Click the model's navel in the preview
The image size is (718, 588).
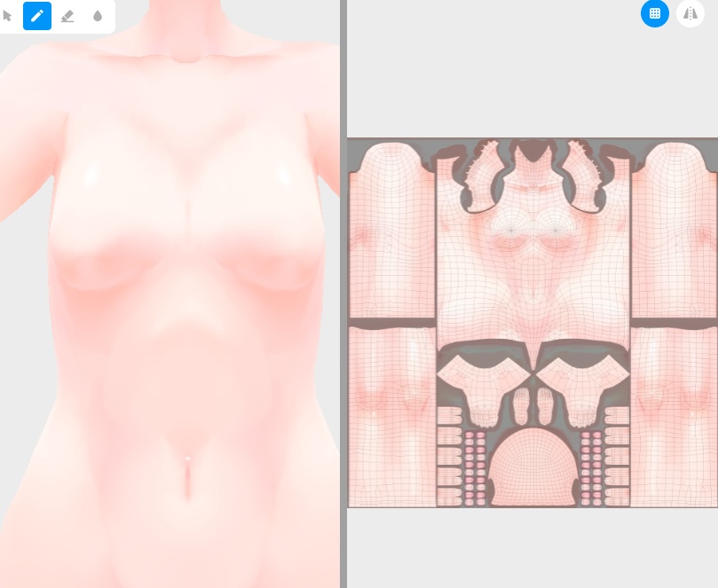[188, 461]
